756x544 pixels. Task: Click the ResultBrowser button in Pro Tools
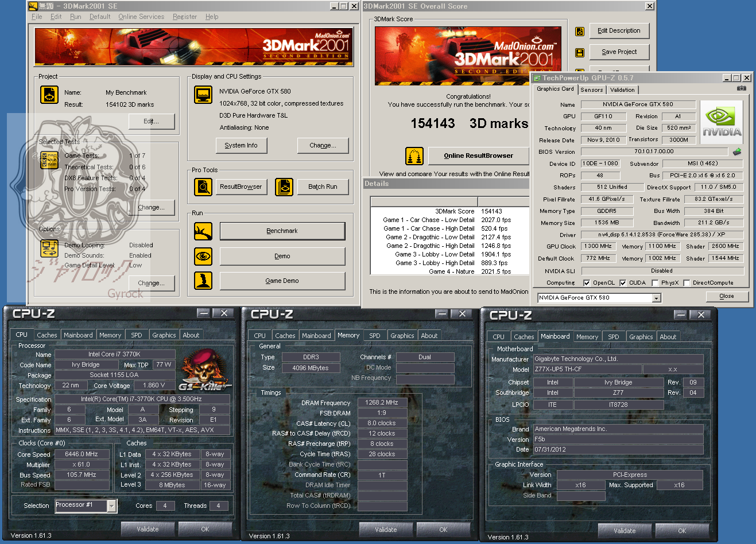(241, 186)
